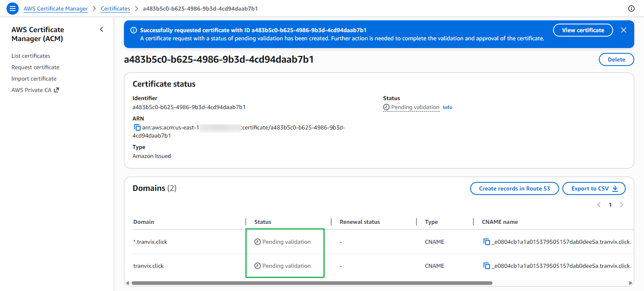Click the *.tranvix.click domain cell
This screenshot has width=644, height=291.
pyautogui.click(x=150, y=242)
